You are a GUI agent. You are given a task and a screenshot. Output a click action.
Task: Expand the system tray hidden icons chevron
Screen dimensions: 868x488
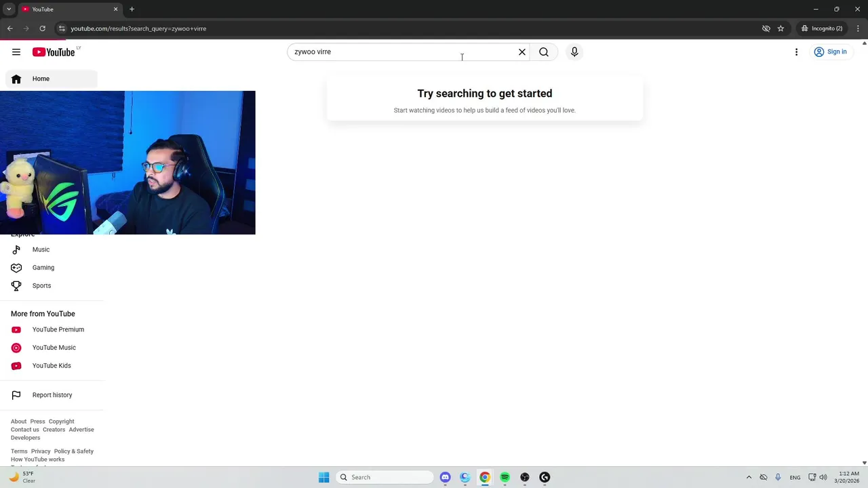pos(749,477)
